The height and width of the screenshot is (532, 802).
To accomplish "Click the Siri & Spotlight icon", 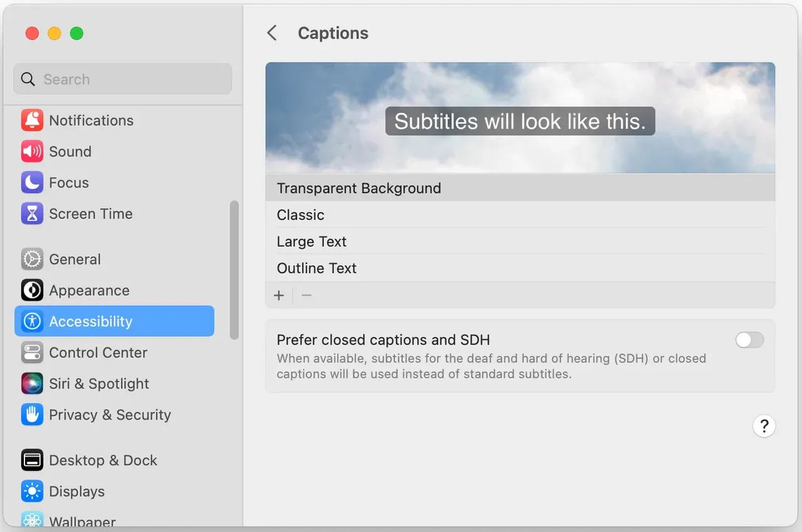I will point(32,383).
